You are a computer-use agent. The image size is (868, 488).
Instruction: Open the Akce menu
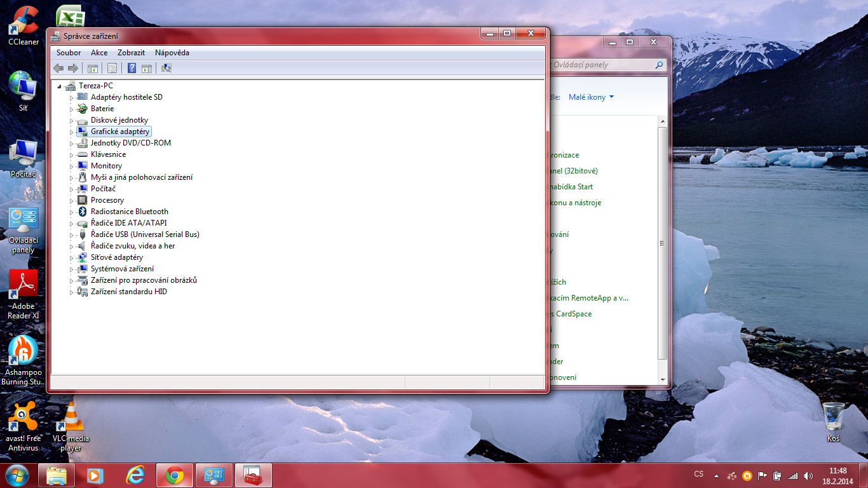coord(99,53)
